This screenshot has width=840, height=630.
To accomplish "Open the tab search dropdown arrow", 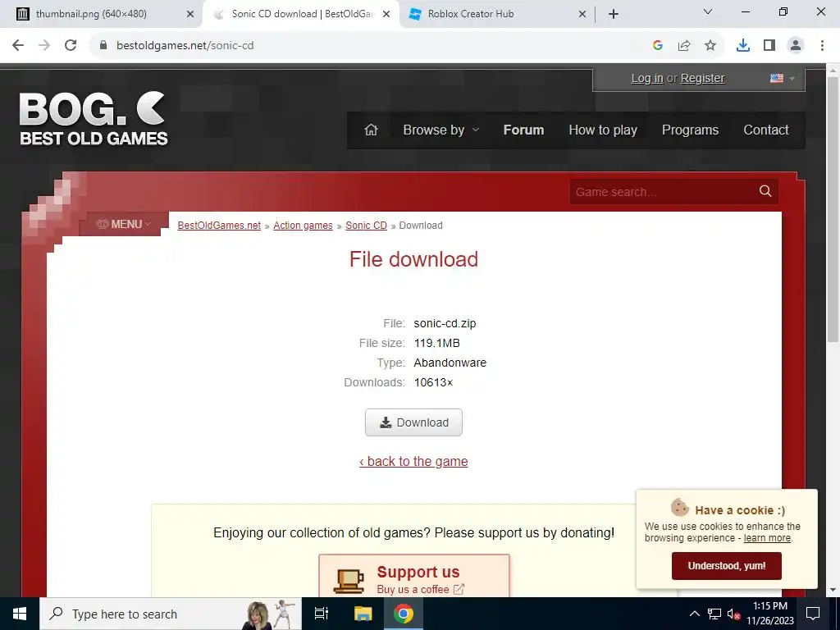I will pyautogui.click(x=707, y=11).
